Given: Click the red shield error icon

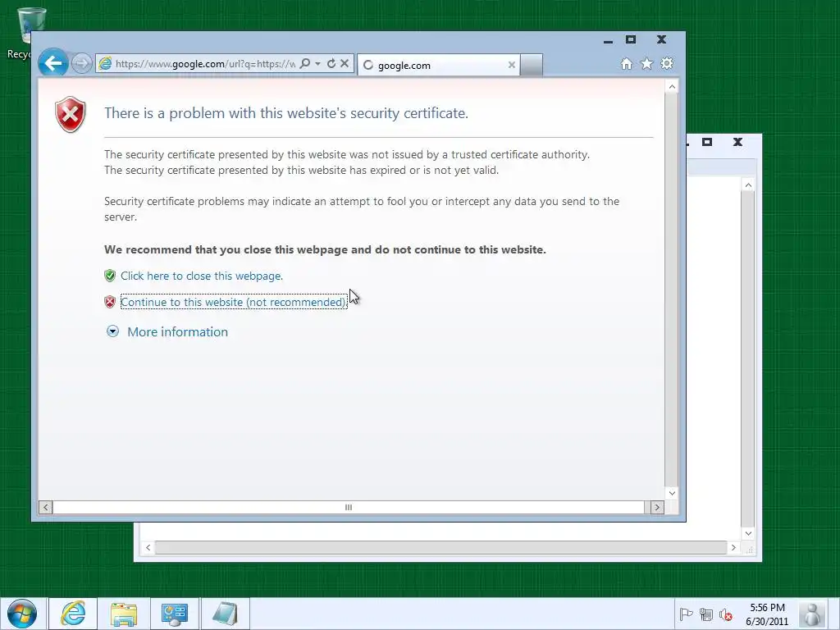Looking at the screenshot, I should (71, 114).
